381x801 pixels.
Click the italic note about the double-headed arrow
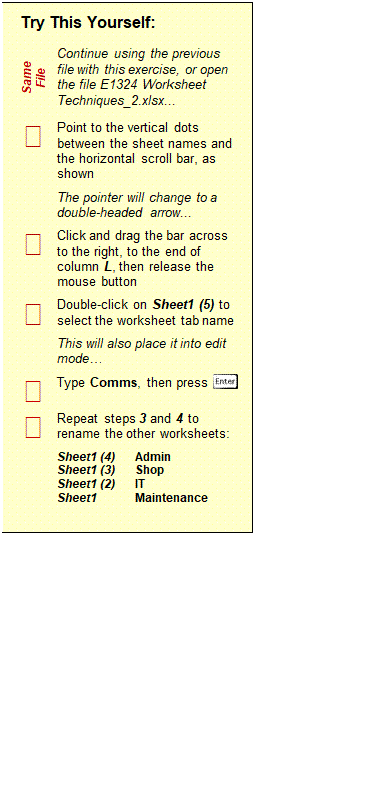[x=137, y=205]
